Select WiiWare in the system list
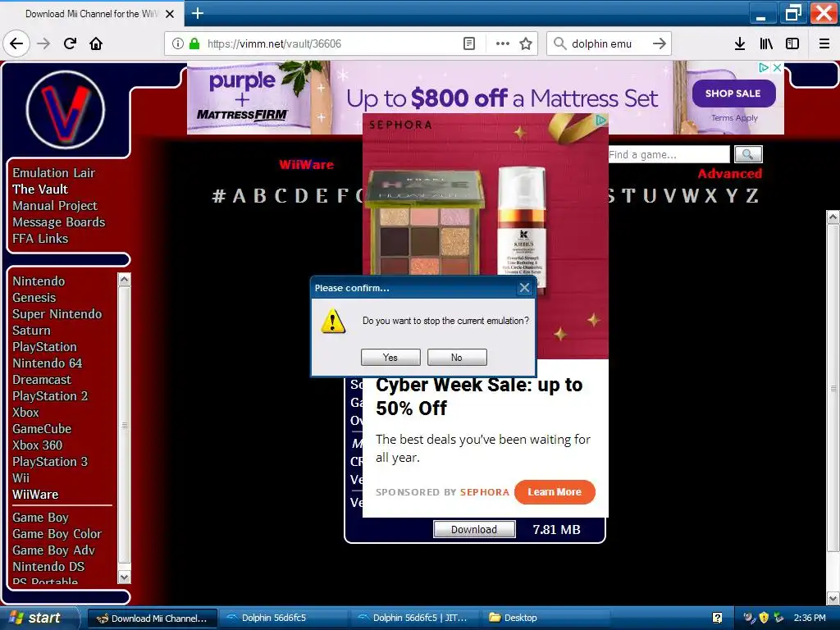Viewport: 840px width, 630px height. click(35, 495)
